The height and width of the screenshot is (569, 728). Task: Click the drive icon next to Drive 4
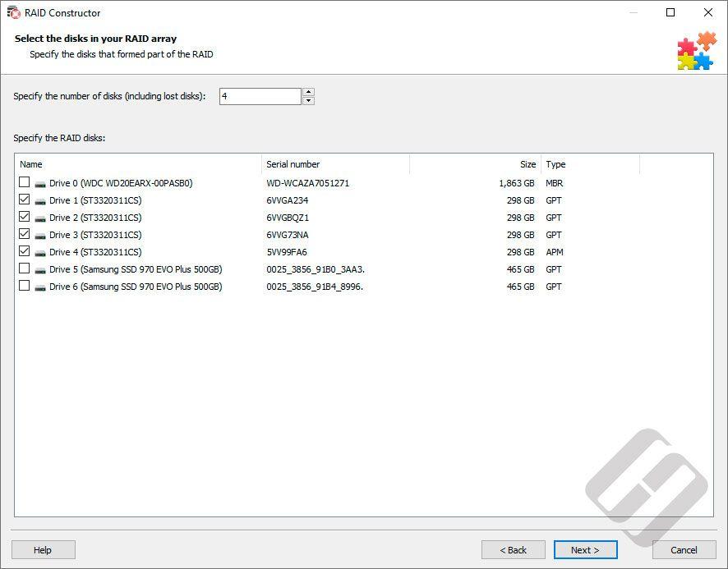(x=40, y=252)
